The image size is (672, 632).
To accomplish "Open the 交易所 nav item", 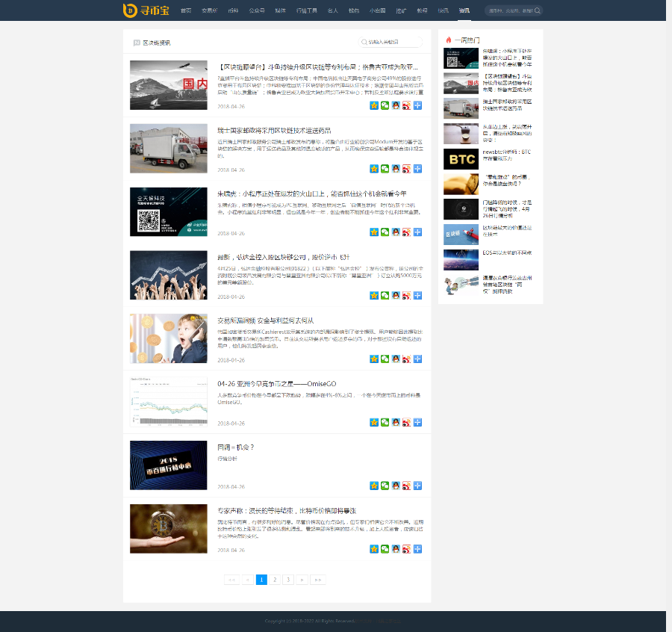I will click(210, 10).
